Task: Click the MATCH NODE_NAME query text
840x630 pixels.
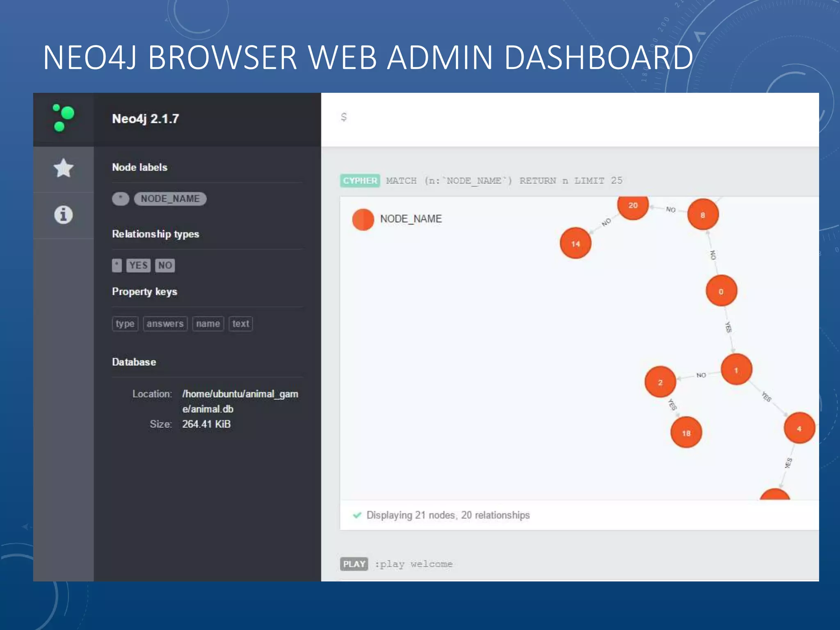Action: tap(504, 181)
